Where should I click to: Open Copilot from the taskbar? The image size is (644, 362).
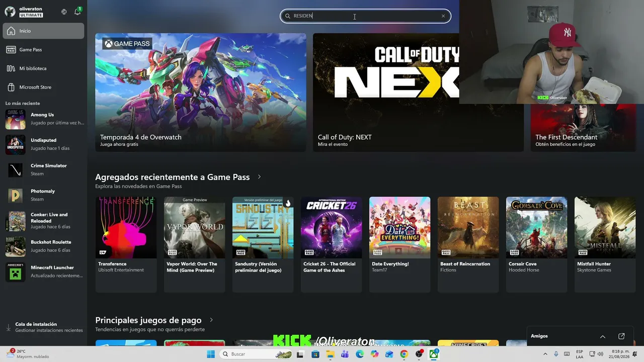click(374, 354)
